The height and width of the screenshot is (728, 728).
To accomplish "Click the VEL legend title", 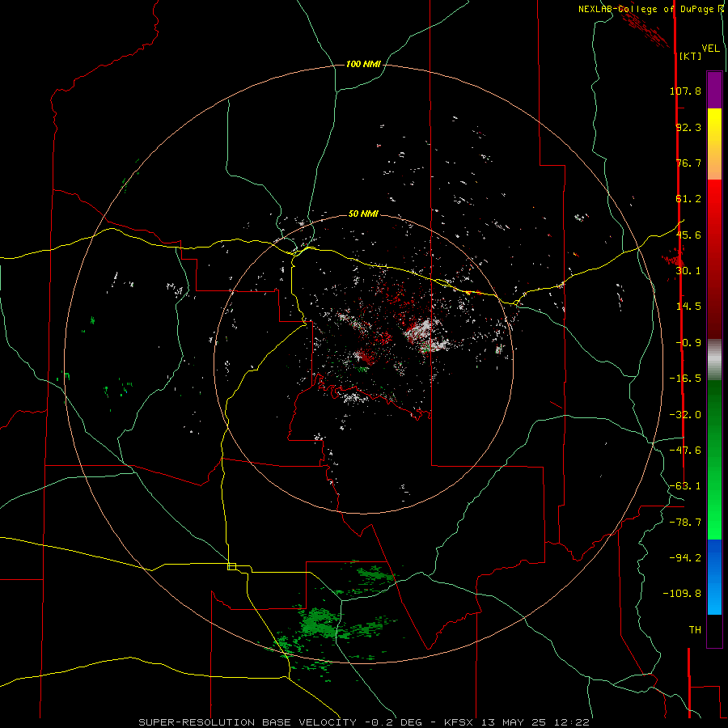I will [710, 49].
